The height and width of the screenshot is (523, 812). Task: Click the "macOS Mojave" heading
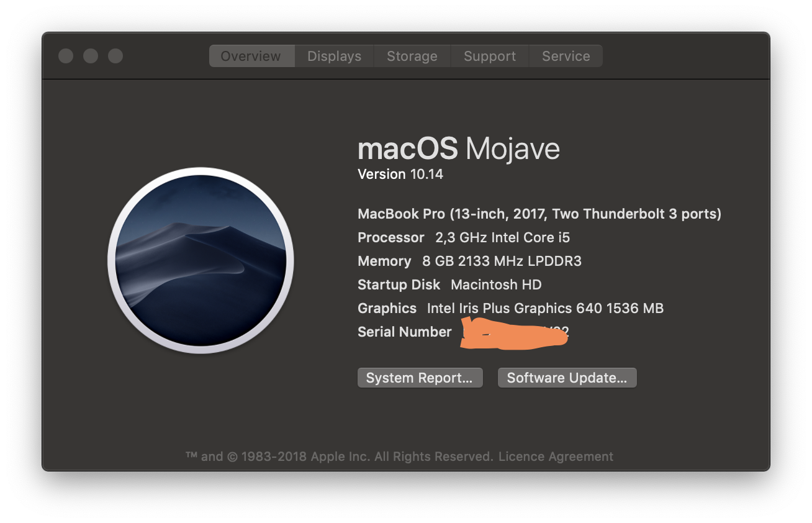click(459, 149)
